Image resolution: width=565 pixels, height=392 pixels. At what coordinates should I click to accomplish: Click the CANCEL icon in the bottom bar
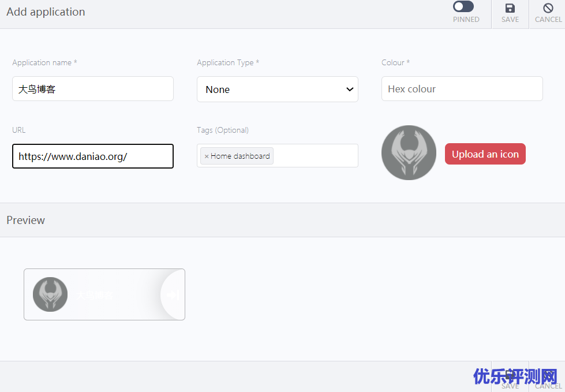tap(548, 375)
